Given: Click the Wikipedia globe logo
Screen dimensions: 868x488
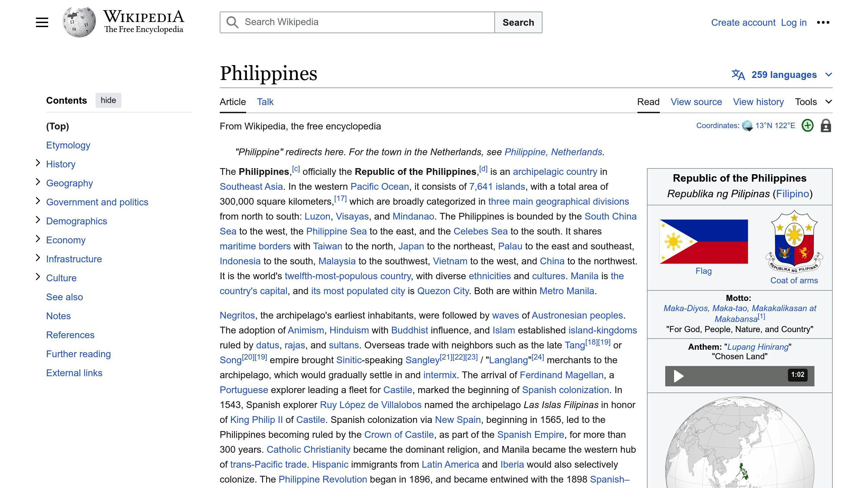Looking at the screenshot, I should [79, 22].
